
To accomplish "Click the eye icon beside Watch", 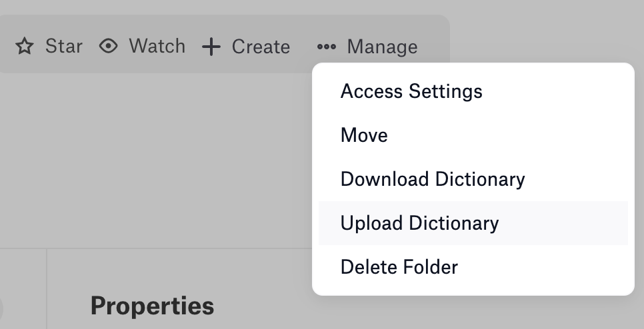I will pyautogui.click(x=109, y=46).
